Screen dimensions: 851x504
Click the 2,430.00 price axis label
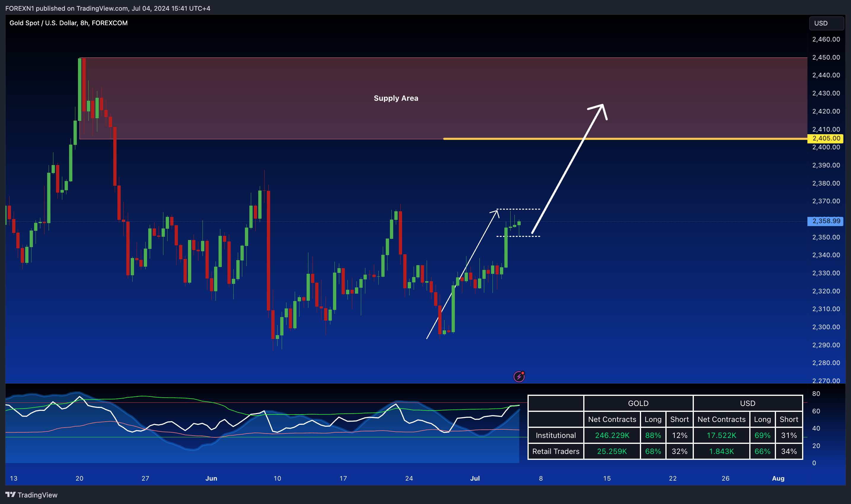point(826,93)
